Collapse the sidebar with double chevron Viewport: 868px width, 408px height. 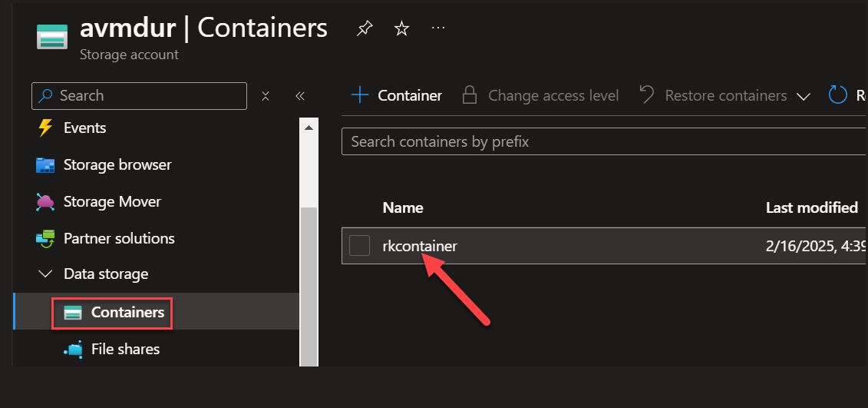click(300, 96)
